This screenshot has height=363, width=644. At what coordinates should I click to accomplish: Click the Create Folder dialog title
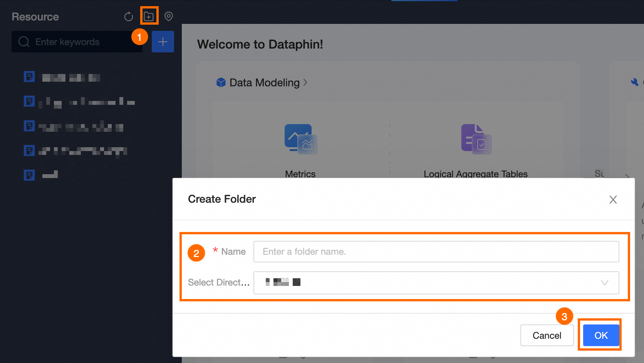[x=222, y=199]
